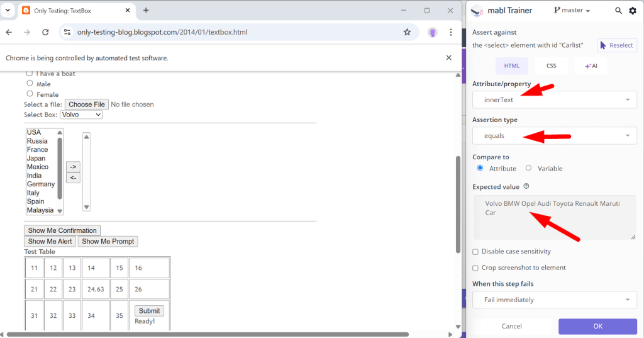The height and width of the screenshot is (338, 644).
Task: Choose Attribute compare-to radio button
Action: click(x=480, y=168)
